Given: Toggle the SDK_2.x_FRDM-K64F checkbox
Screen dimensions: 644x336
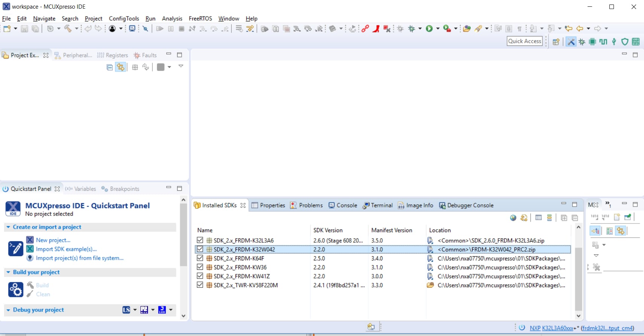Looking at the screenshot, I should 200,258.
